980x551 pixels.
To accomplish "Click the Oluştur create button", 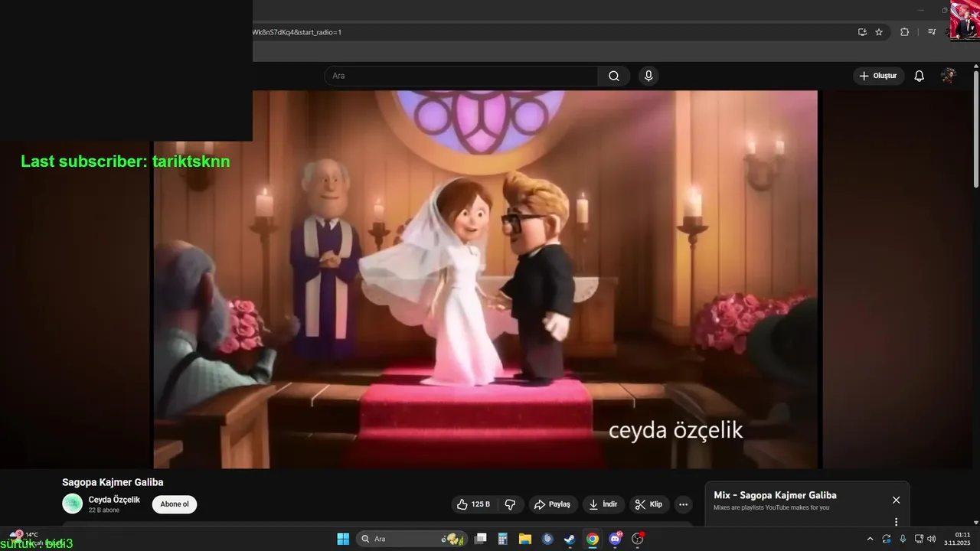I will tap(878, 76).
